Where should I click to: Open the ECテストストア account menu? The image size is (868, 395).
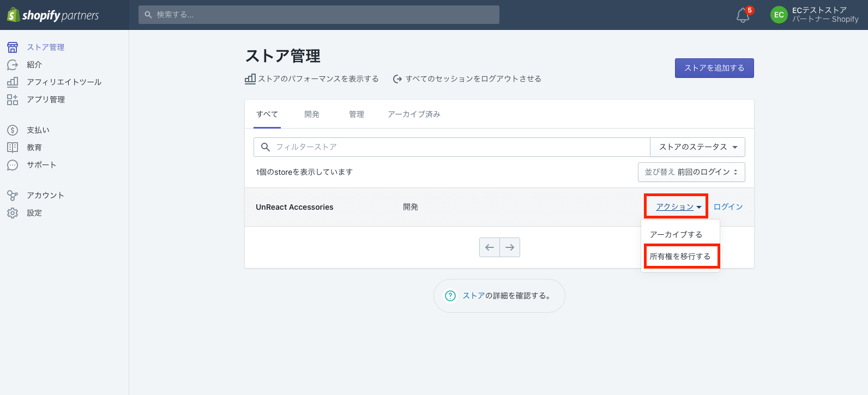click(x=815, y=15)
